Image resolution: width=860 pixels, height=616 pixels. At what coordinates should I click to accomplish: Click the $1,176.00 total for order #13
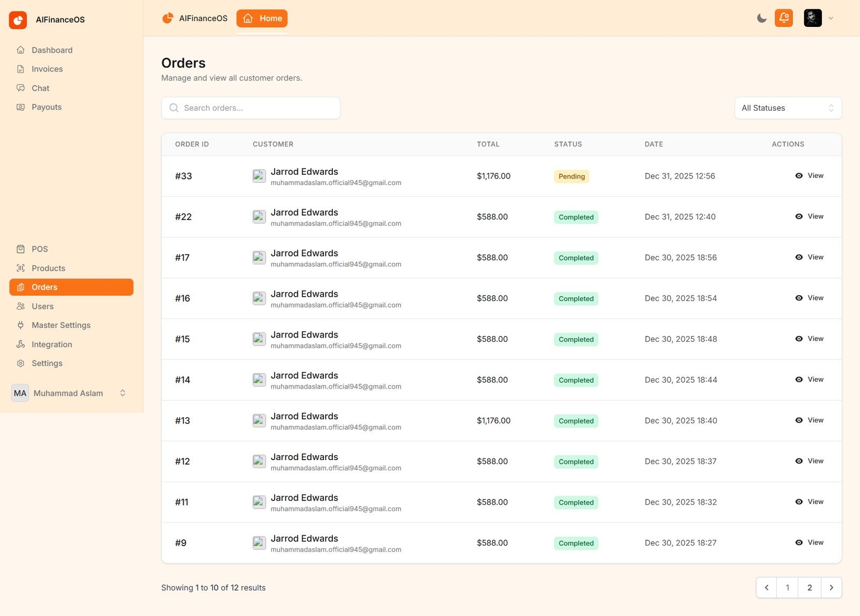click(493, 420)
